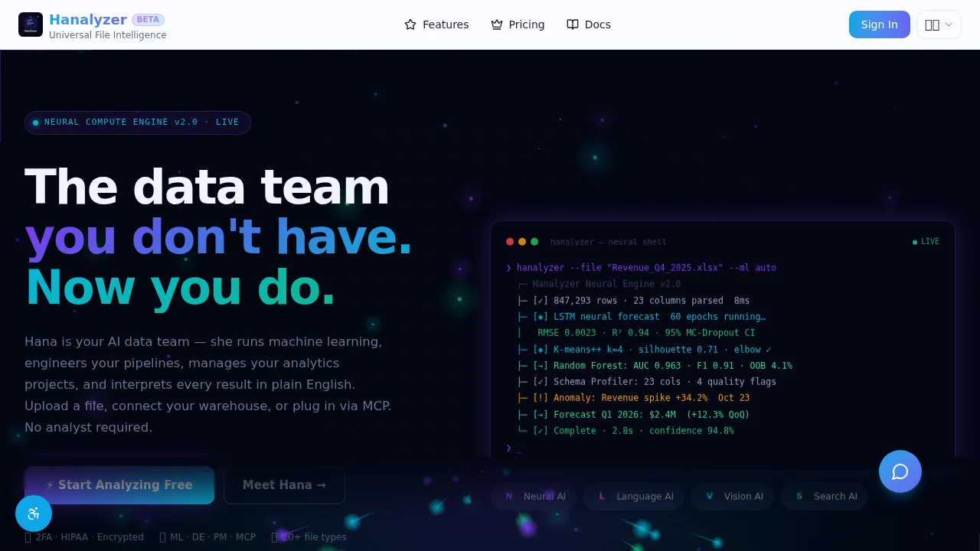Click the blue accessibility wheelchair icon
Image resolution: width=980 pixels, height=551 pixels.
click(x=34, y=514)
